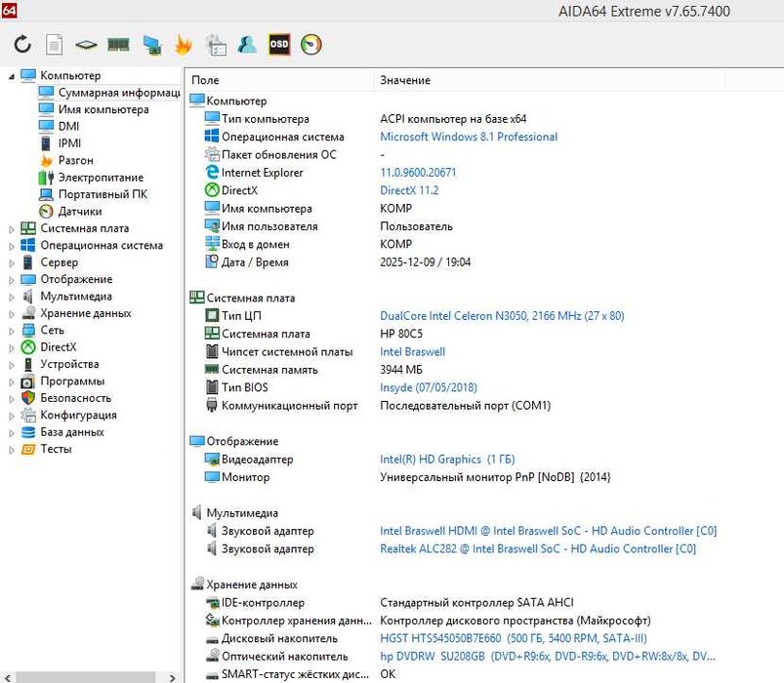Click the Значение column header
The height and width of the screenshot is (683, 784).
pyautogui.click(x=549, y=80)
